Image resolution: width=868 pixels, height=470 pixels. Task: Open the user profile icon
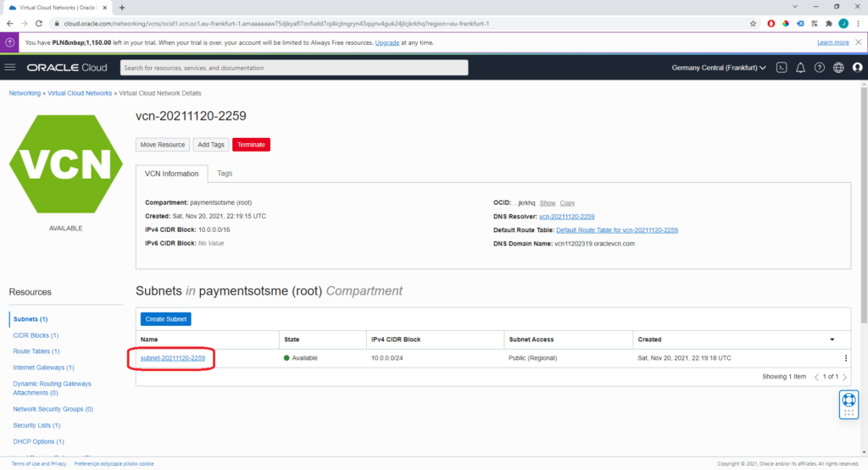pyautogui.click(x=858, y=68)
